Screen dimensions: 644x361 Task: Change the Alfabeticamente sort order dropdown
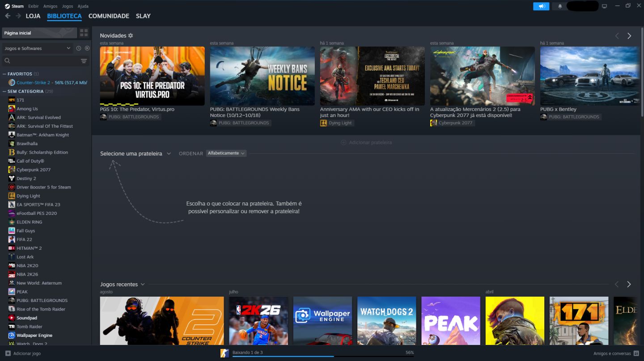coord(226,153)
